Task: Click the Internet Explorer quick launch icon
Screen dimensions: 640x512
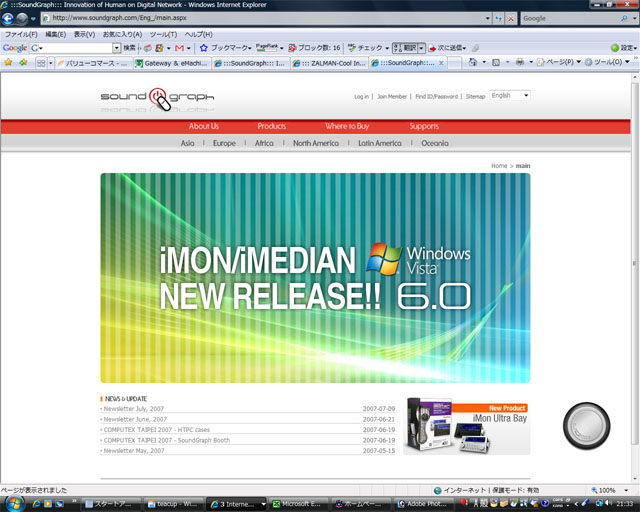Action: click(x=36, y=504)
